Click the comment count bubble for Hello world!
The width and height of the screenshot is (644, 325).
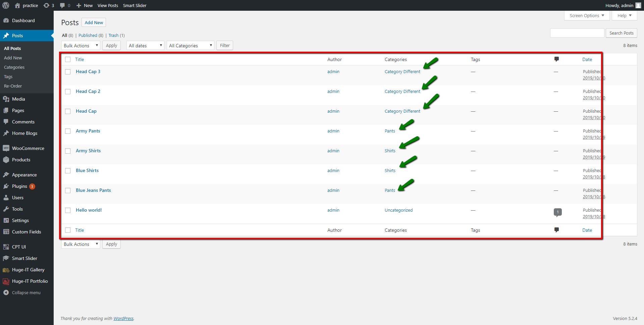[x=557, y=212]
